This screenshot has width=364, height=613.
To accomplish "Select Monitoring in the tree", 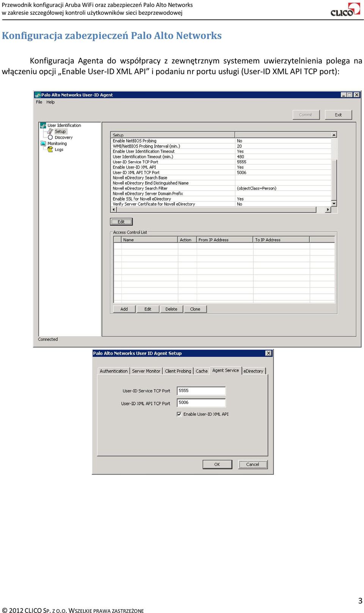I will coord(57,144).
